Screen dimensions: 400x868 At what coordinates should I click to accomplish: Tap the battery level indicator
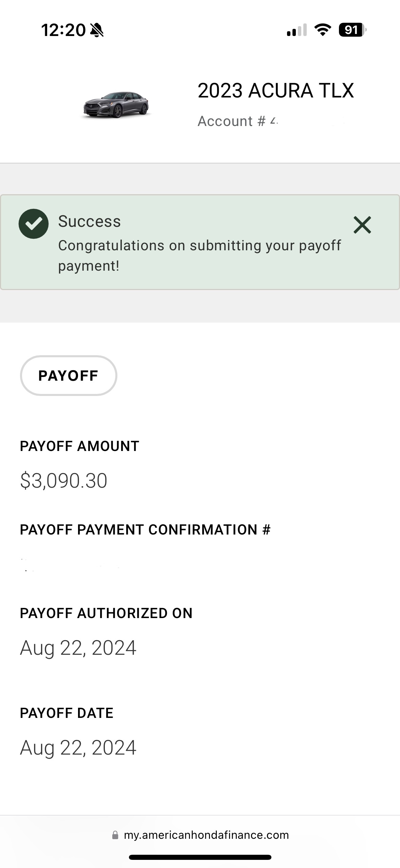click(352, 30)
